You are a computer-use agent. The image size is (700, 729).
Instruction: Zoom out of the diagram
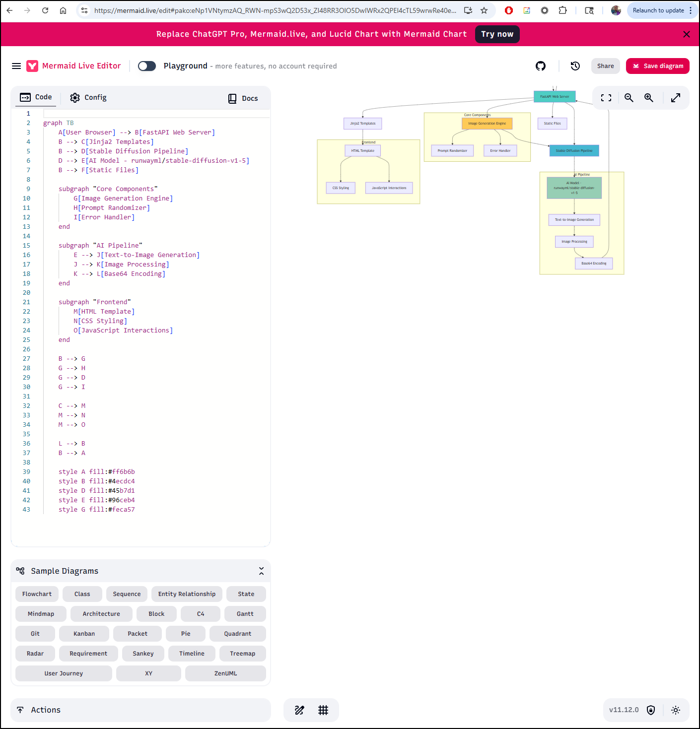629,98
